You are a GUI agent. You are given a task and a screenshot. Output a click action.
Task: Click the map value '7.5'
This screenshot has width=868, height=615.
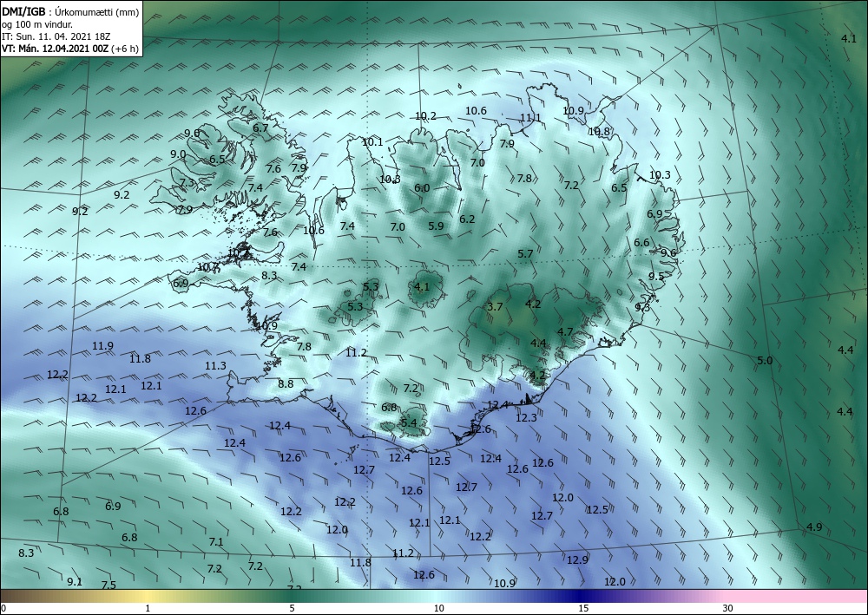click(108, 585)
